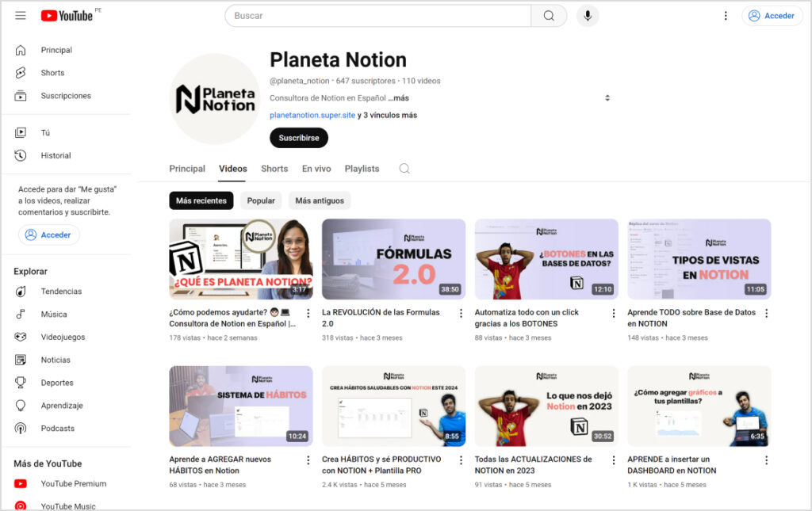Click the Videojuegos controller icon
The width and height of the screenshot is (812, 511).
tap(20, 337)
